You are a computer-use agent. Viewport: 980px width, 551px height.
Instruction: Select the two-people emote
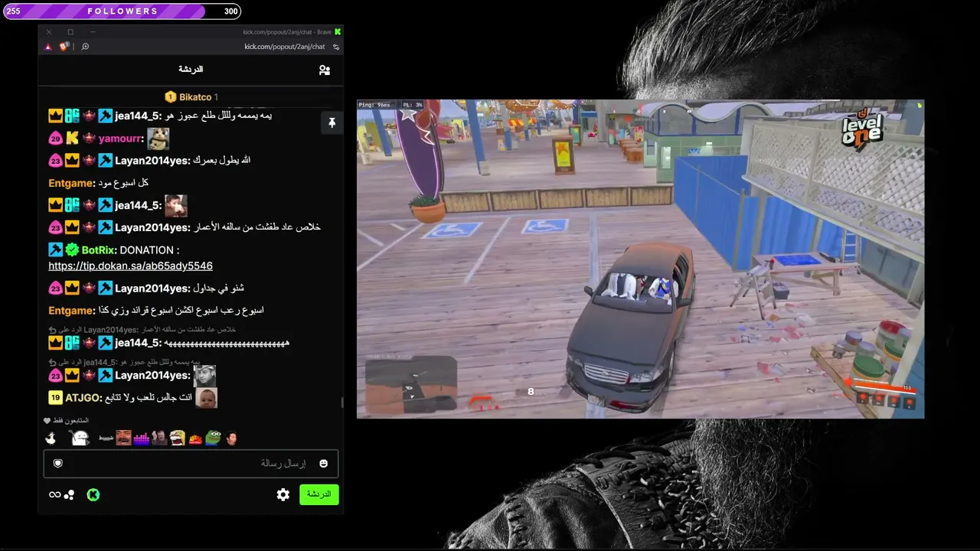(159, 438)
